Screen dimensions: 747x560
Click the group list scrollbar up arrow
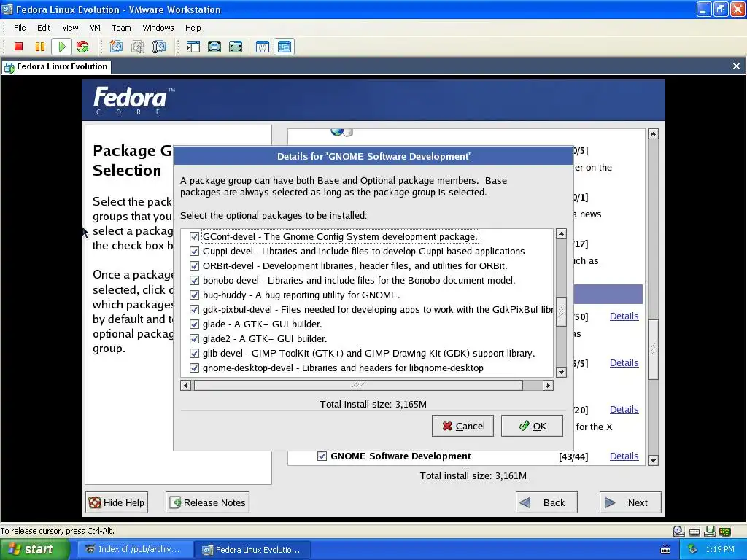pyautogui.click(x=653, y=134)
